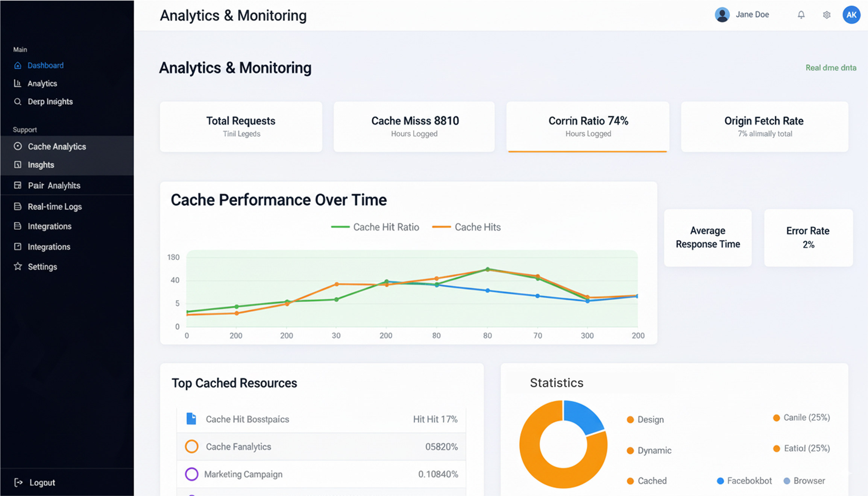Open Real-time Logs menu item

tap(55, 207)
